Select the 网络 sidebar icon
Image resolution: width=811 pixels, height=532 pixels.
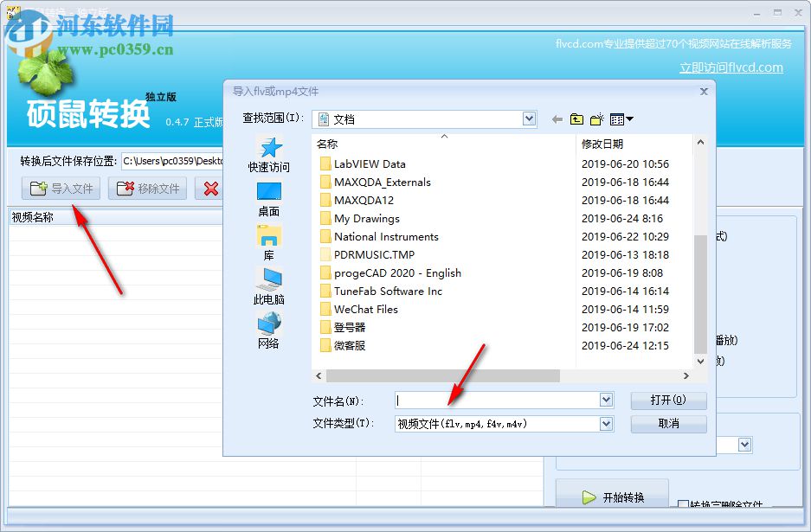[267, 330]
